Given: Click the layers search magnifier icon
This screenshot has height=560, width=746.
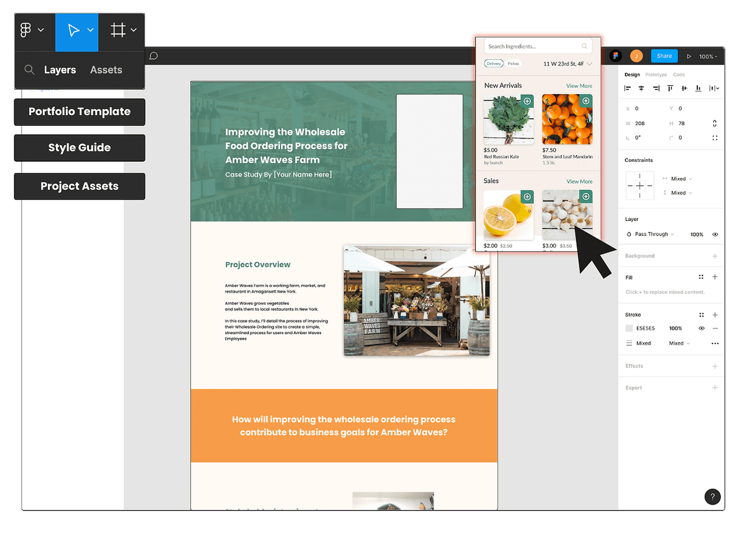Looking at the screenshot, I should tap(29, 69).
